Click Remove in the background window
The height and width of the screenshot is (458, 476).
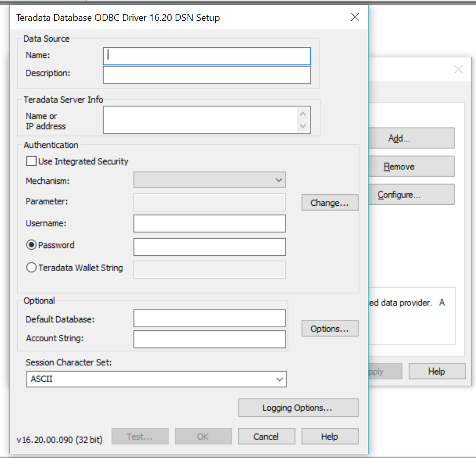point(411,167)
